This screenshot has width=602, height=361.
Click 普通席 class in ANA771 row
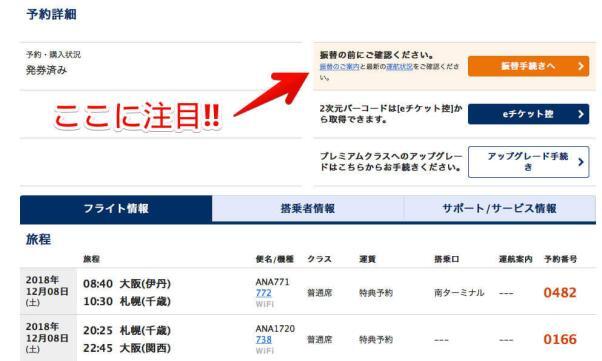click(x=319, y=293)
